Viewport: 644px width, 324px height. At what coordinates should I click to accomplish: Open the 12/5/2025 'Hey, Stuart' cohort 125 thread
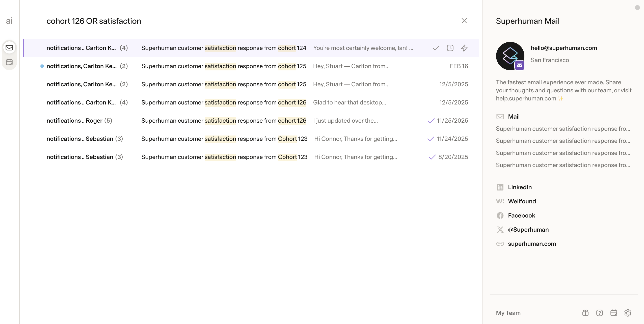click(251, 84)
